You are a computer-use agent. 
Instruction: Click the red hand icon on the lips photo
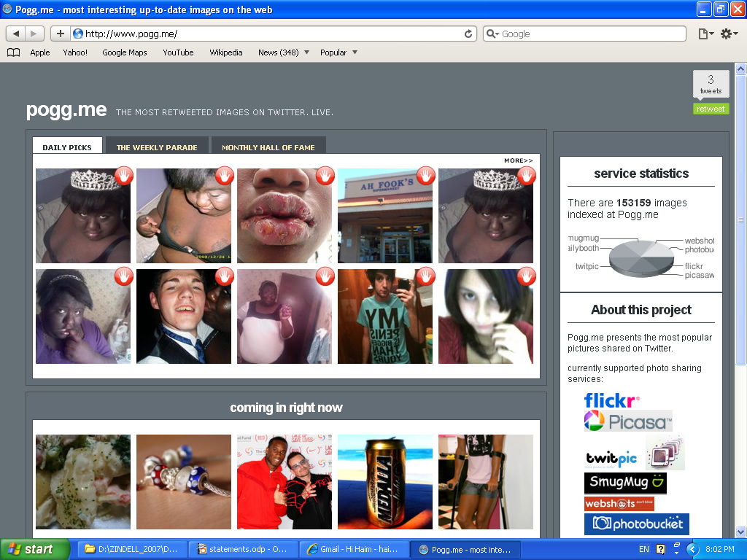(325, 176)
